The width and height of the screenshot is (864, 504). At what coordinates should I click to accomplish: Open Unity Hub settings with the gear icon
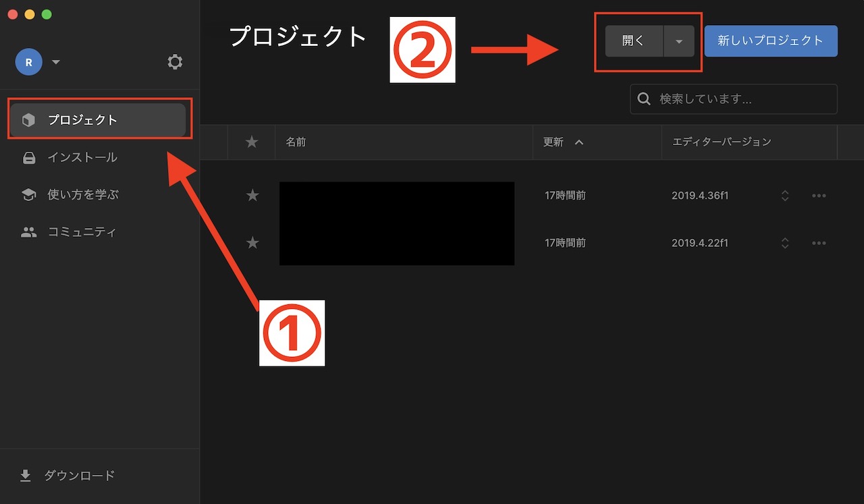(x=175, y=61)
